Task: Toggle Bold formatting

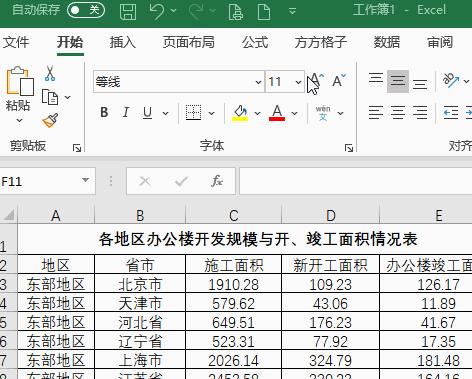Action: [x=104, y=113]
